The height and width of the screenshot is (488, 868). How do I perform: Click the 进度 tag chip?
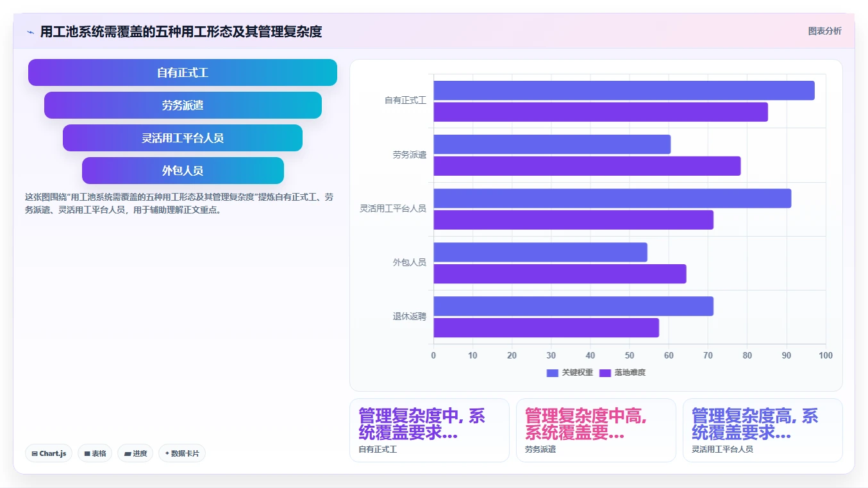pos(135,453)
